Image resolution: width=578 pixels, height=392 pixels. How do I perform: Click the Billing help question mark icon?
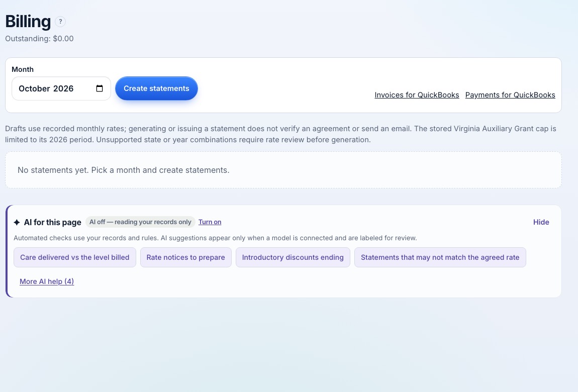(x=60, y=22)
